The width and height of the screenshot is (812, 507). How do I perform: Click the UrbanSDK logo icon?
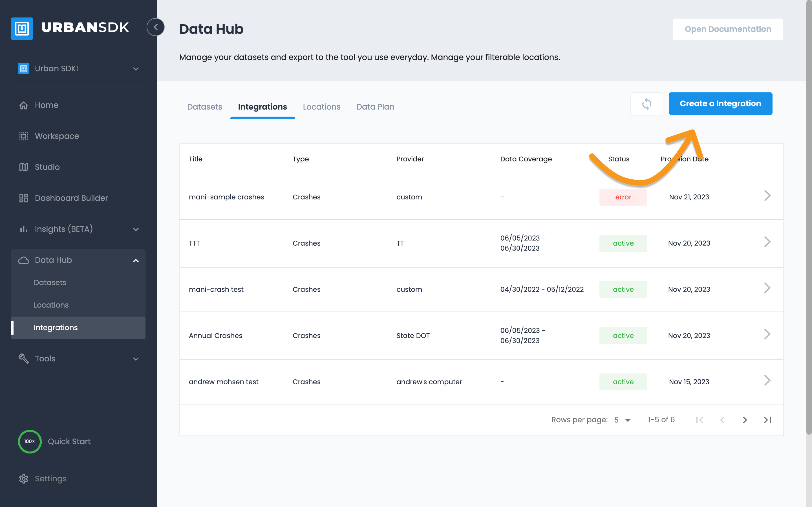[22, 28]
